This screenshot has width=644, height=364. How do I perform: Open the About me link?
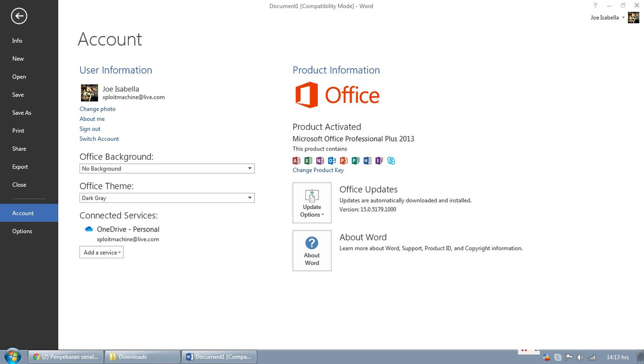92,119
